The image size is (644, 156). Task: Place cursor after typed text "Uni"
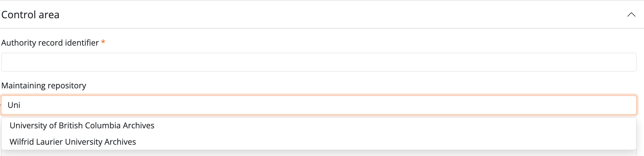(x=21, y=105)
